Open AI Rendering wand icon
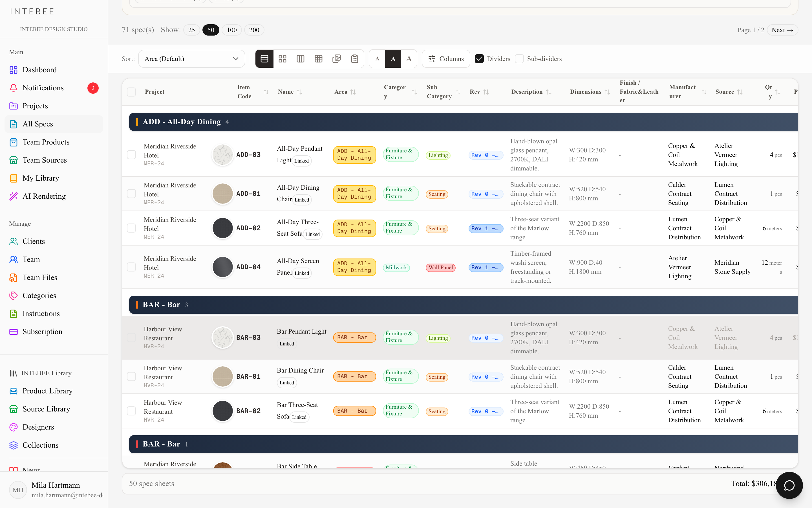Image resolution: width=812 pixels, height=508 pixels. 14,196
